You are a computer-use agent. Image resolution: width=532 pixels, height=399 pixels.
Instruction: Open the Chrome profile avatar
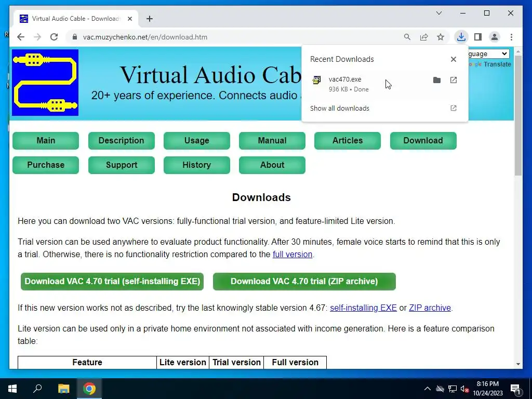pos(495,37)
